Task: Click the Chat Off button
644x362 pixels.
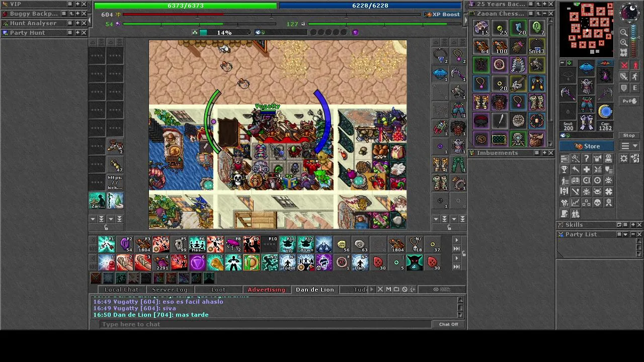Action: pos(448,324)
